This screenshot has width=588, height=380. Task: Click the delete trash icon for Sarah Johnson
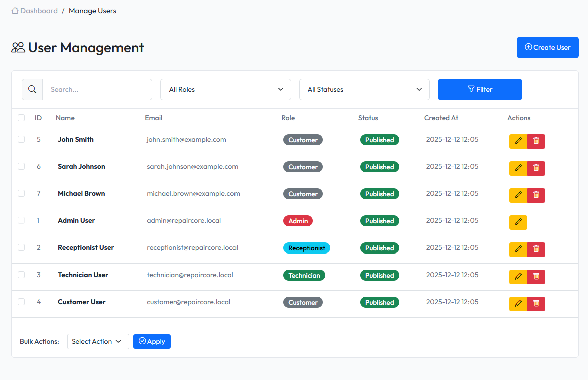tap(536, 168)
